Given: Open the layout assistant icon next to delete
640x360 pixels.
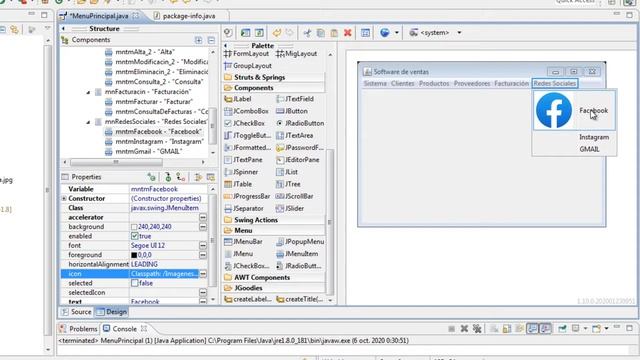Looking at the screenshot, I should (365, 33).
